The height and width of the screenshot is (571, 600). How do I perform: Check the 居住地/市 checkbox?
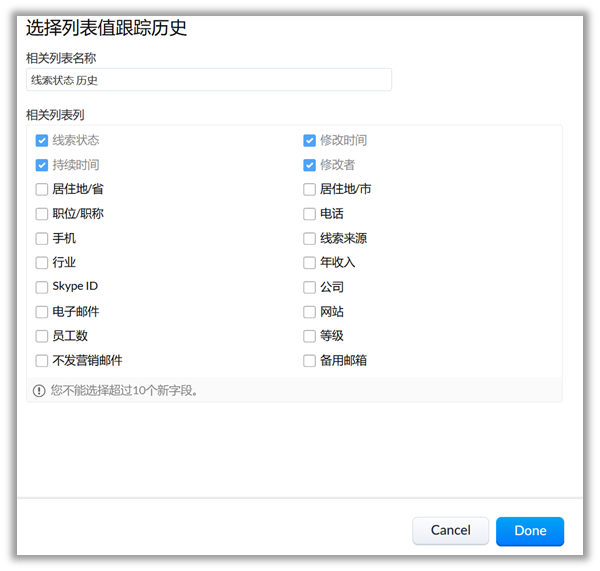coord(310,189)
